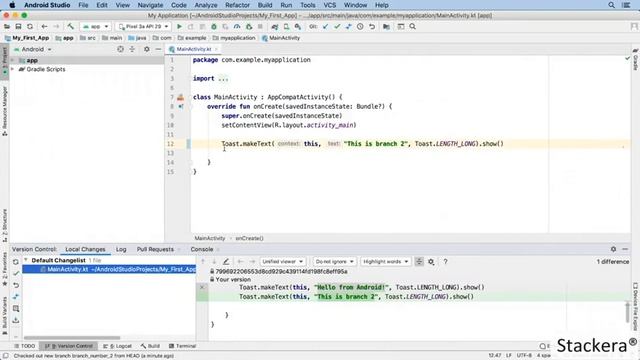This screenshot has width=640, height=360.
Task: Open the Build tool window button
Action: click(x=150, y=346)
